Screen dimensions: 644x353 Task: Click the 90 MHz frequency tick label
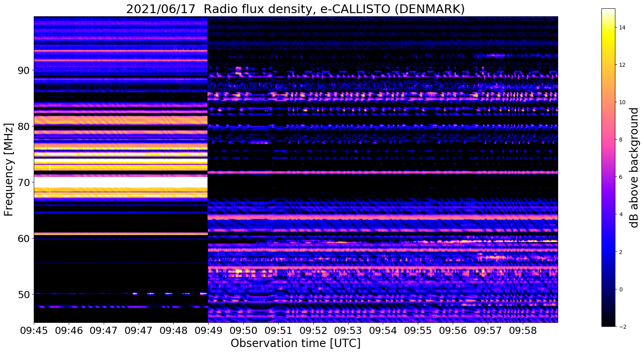click(23, 70)
